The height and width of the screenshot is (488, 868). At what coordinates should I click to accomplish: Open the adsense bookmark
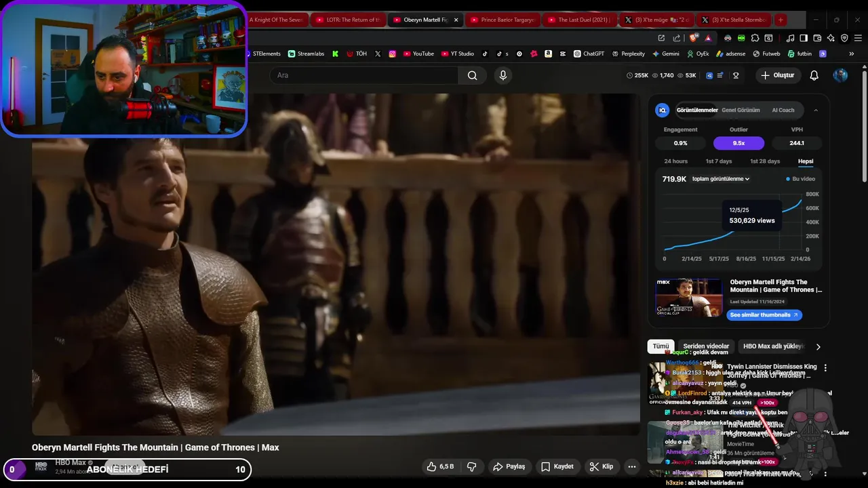coord(731,54)
